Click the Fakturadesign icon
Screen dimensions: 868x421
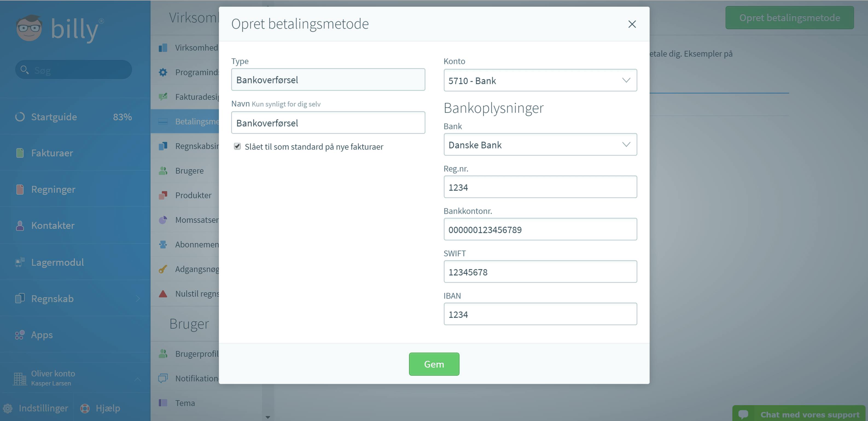pyautogui.click(x=163, y=97)
